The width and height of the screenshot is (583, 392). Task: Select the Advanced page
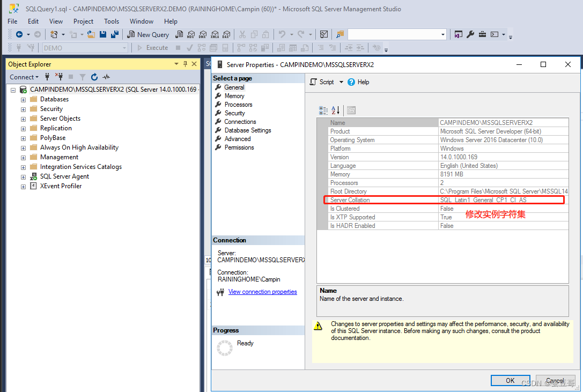click(x=238, y=139)
